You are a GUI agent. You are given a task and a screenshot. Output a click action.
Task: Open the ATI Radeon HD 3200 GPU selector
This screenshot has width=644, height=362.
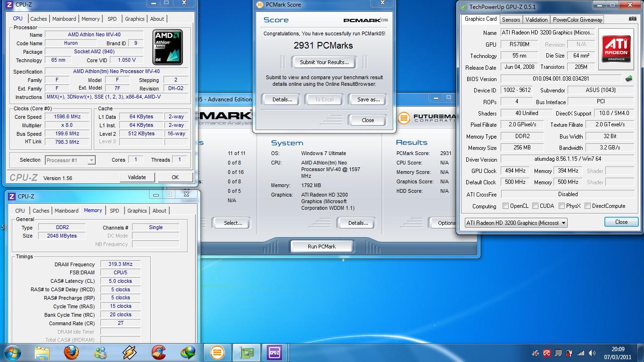pyautogui.click(x=516, y=222)
